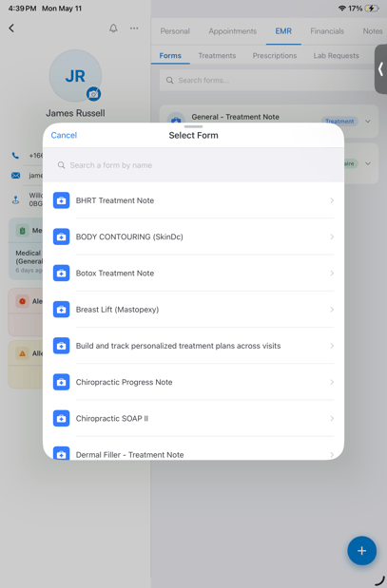Open the Chiropractic SOAP II chevron
Screen dimensions: 387x588
coord(332,419)
